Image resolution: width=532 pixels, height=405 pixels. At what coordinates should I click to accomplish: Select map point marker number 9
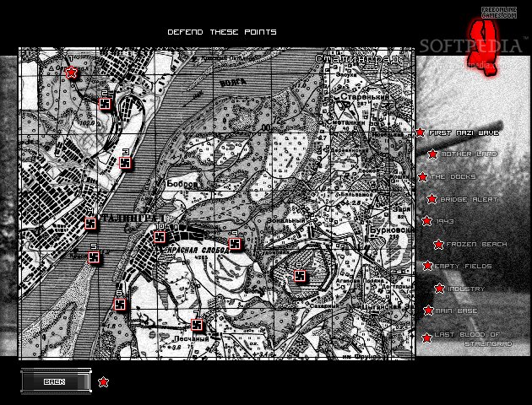coord(235,244)
